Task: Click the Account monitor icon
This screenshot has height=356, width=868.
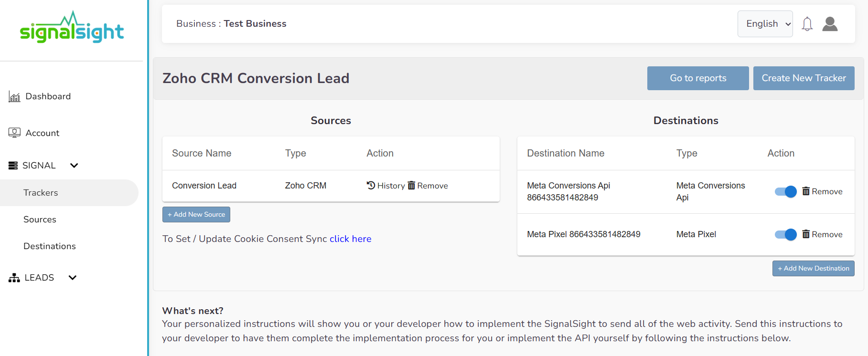Action: 14,133
